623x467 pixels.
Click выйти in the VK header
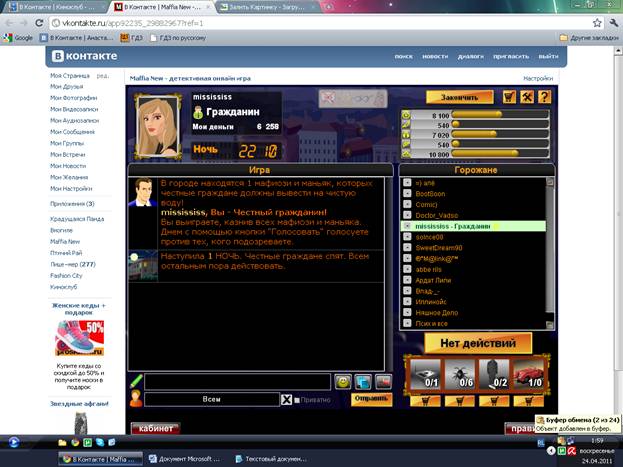pos(548,56)
